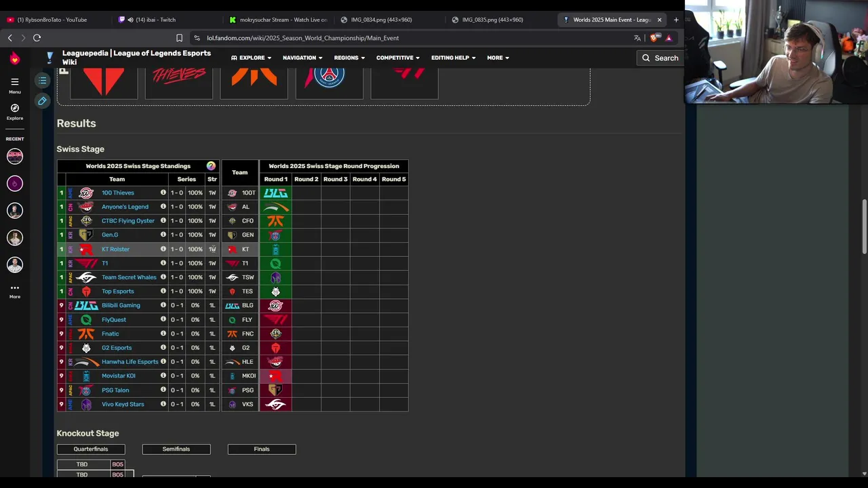The image size is (868, 488).
Task: Click the Knockout Stage heading
Action: (88, 433)
